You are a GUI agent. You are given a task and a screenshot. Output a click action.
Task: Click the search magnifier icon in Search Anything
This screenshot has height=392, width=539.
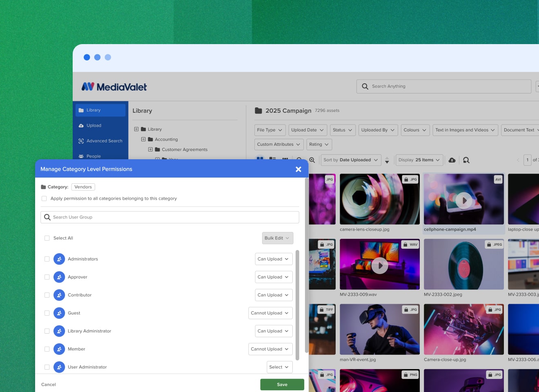point(365,87)
